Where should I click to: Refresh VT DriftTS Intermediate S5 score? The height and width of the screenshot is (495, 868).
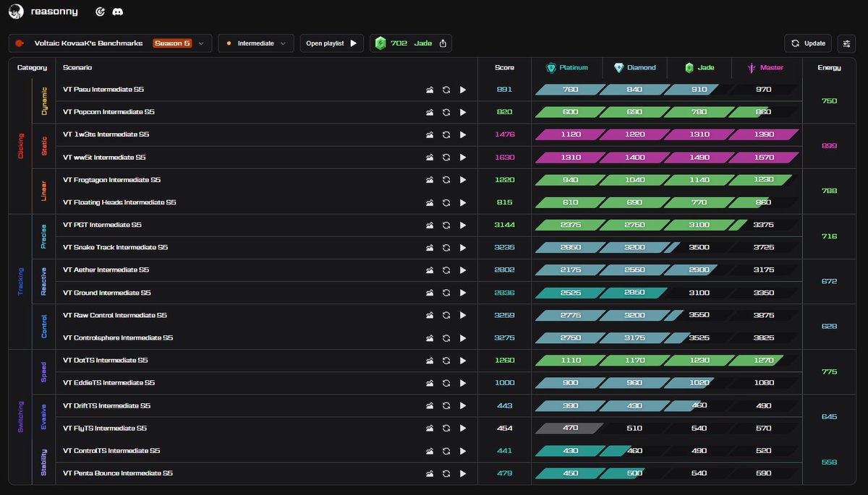(446, 405)
